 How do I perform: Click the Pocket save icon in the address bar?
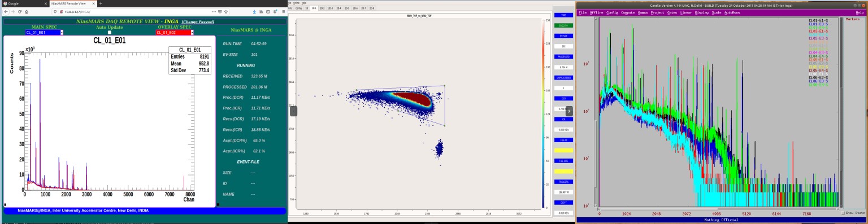(220, 11)
